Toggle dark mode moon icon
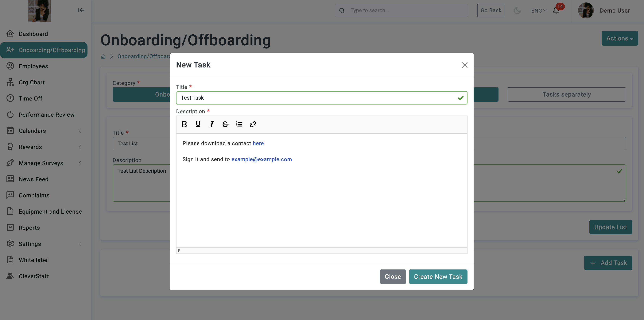This screenshot has width=644, height=320. click(x=517, y=10)
